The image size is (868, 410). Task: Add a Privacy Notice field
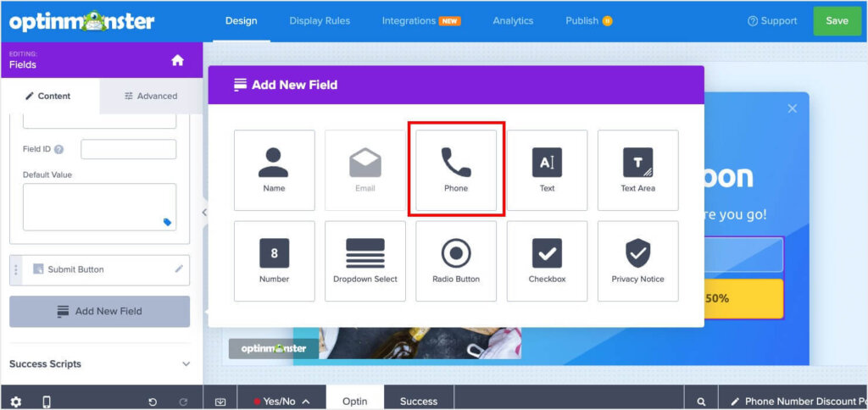(637, 261)
